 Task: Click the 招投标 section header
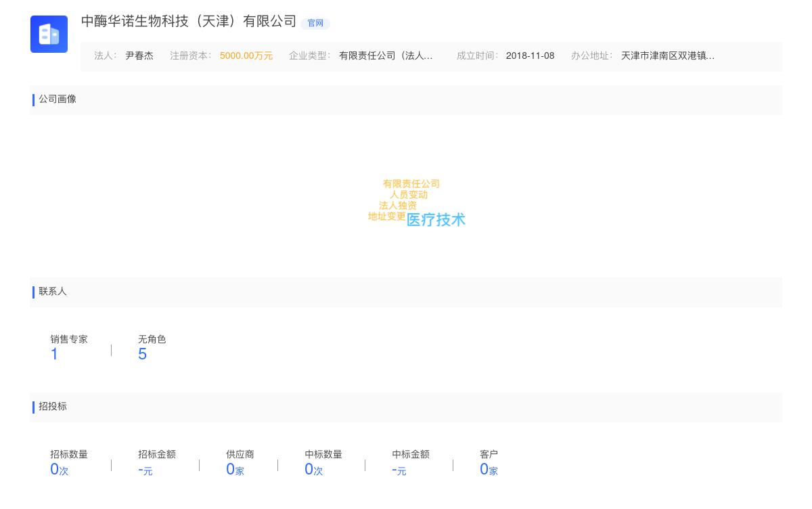coord(52,407)
